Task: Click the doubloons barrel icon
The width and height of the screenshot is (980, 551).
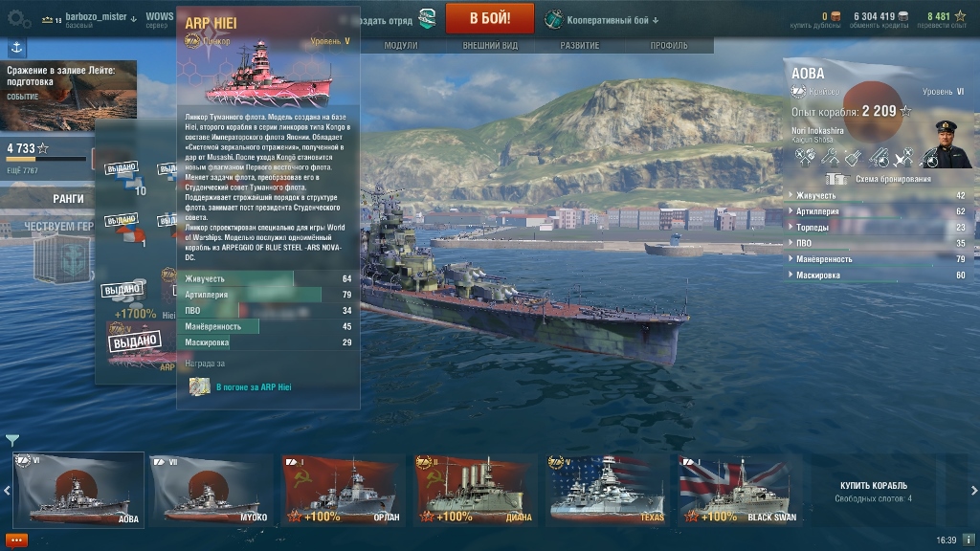Action: point(835,16)
